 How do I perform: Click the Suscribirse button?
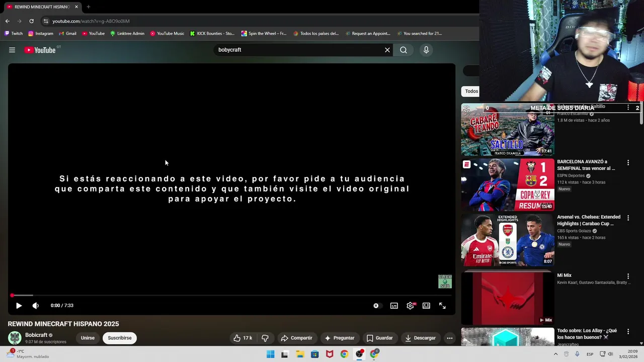(119, 338)
